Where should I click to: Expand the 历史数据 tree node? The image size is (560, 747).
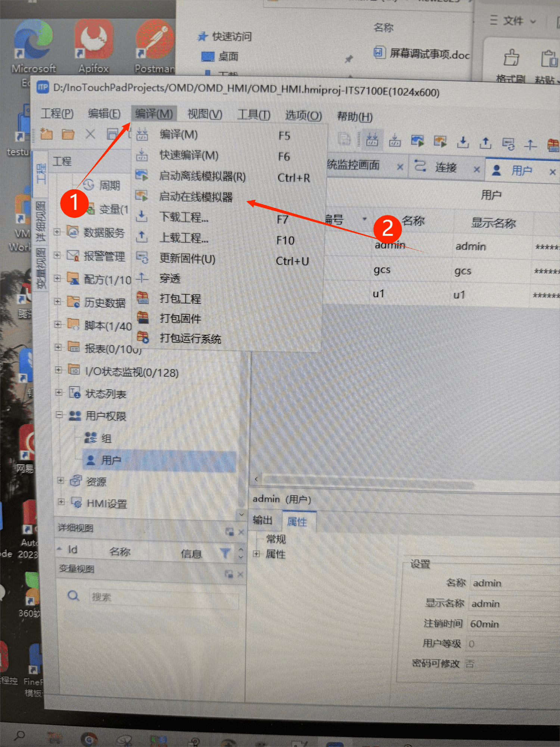click(x=58, y=301)
